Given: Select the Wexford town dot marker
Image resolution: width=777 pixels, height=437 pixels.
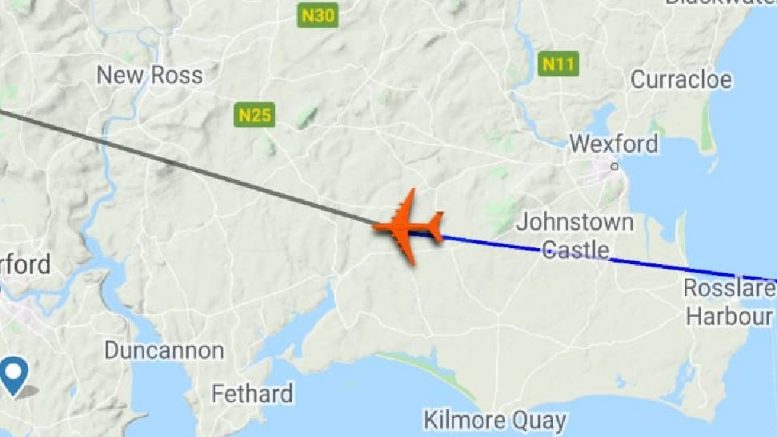Looking at the screenshot, I should point(615,166).
